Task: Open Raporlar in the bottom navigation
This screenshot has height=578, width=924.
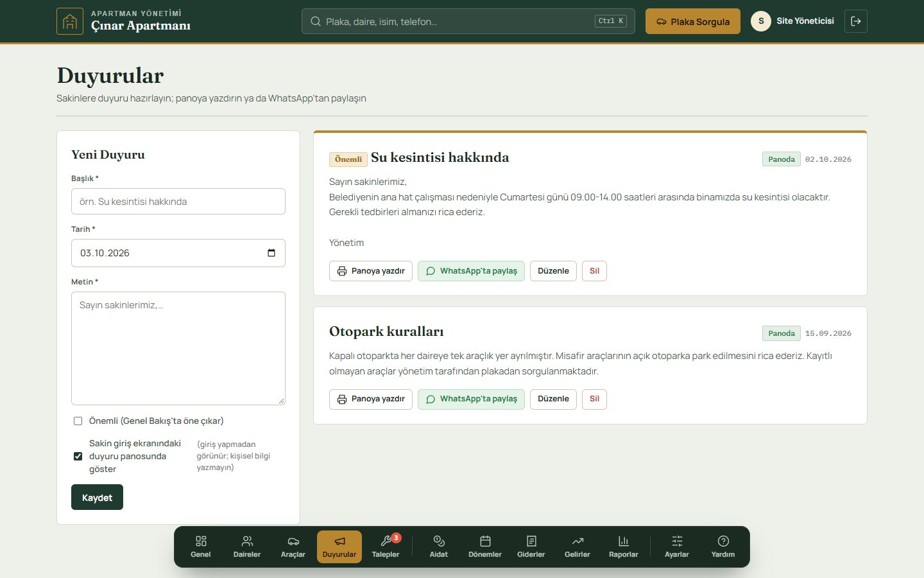Action: coord(624,547)
